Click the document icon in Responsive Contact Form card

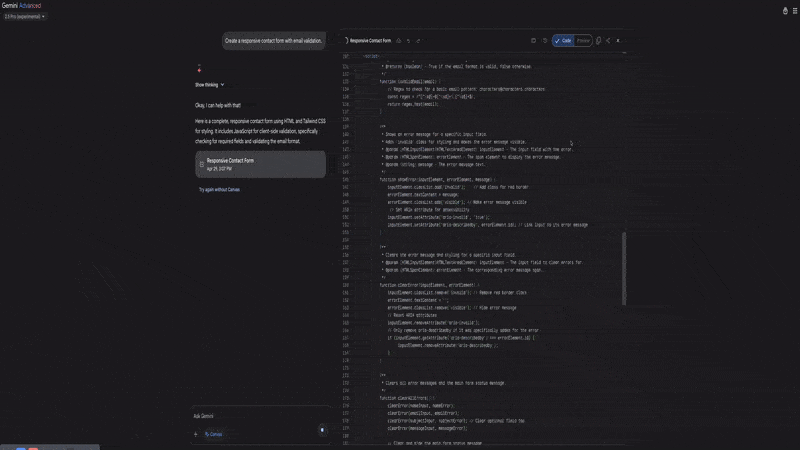tap(202, 164)
